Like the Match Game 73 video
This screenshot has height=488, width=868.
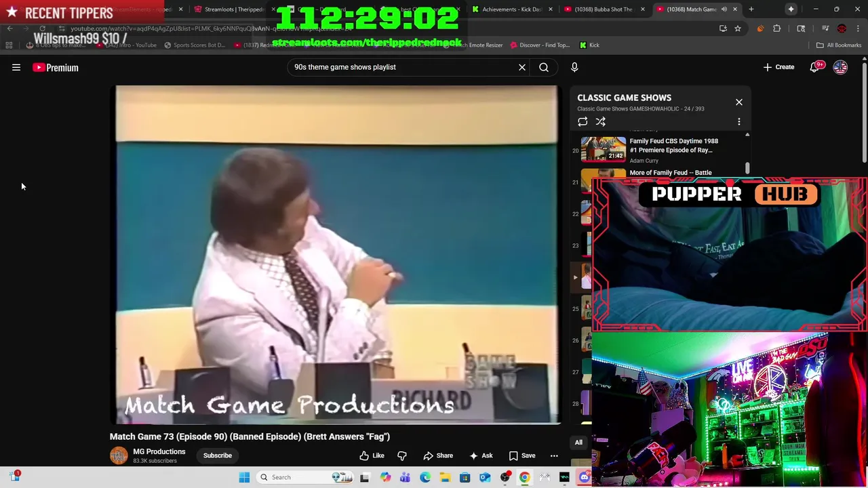click(372, 455)
